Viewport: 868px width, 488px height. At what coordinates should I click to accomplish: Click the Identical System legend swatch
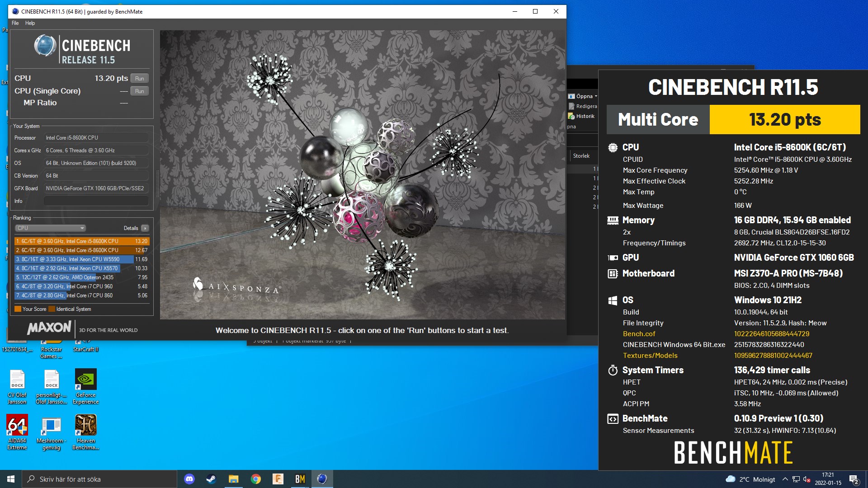pyautogui.click(x=52, y=309)
